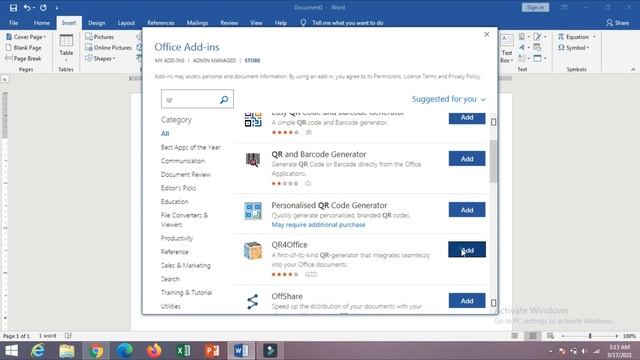Click the Share button
This screenshot has width=640, height=360.
[618, 23]
